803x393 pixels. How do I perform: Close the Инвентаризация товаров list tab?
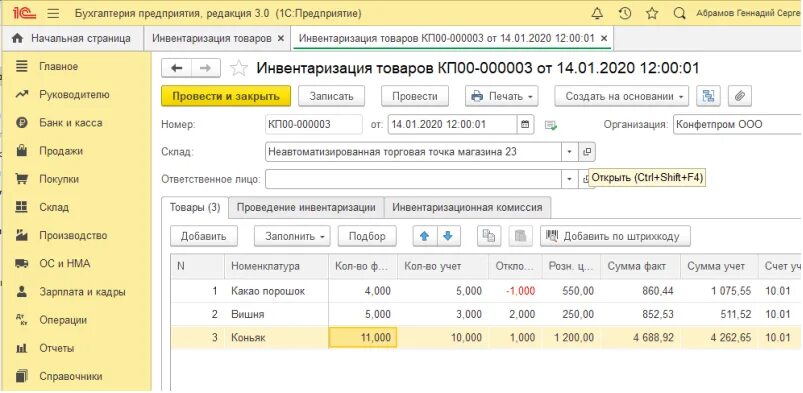click(280, 38)
